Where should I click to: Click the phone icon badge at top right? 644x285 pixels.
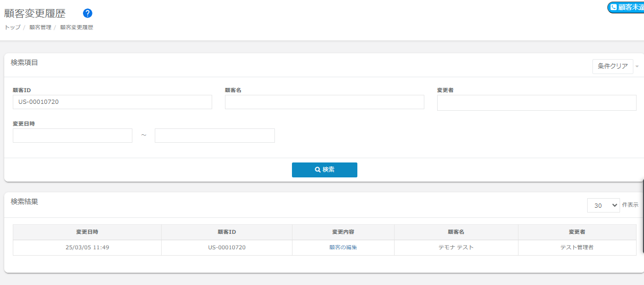coord(614,7)
